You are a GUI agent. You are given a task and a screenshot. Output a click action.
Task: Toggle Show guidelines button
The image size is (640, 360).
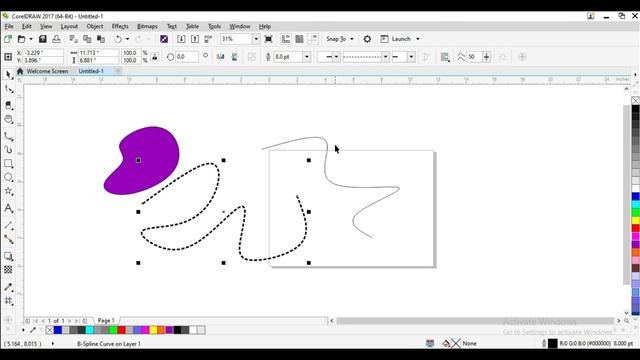click(x=313, y=39)
